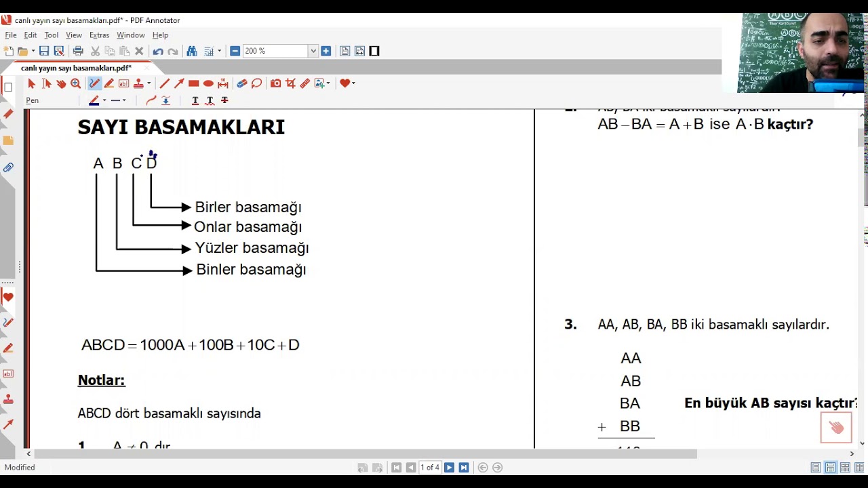868x488 pixels.
Task: Select the Marker highlighter tool
Action: 109,83
